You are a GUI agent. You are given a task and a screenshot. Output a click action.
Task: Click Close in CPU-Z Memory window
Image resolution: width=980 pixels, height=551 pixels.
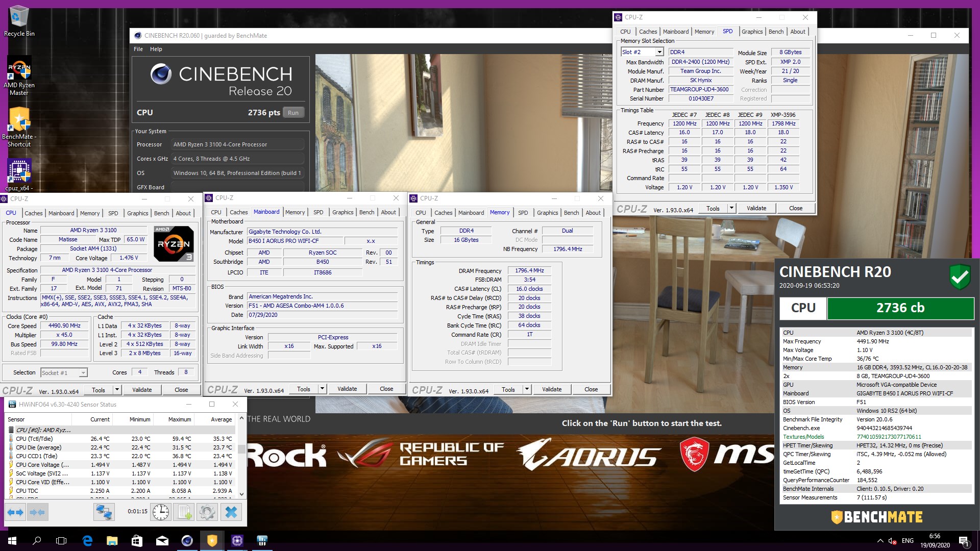point(591,389)
